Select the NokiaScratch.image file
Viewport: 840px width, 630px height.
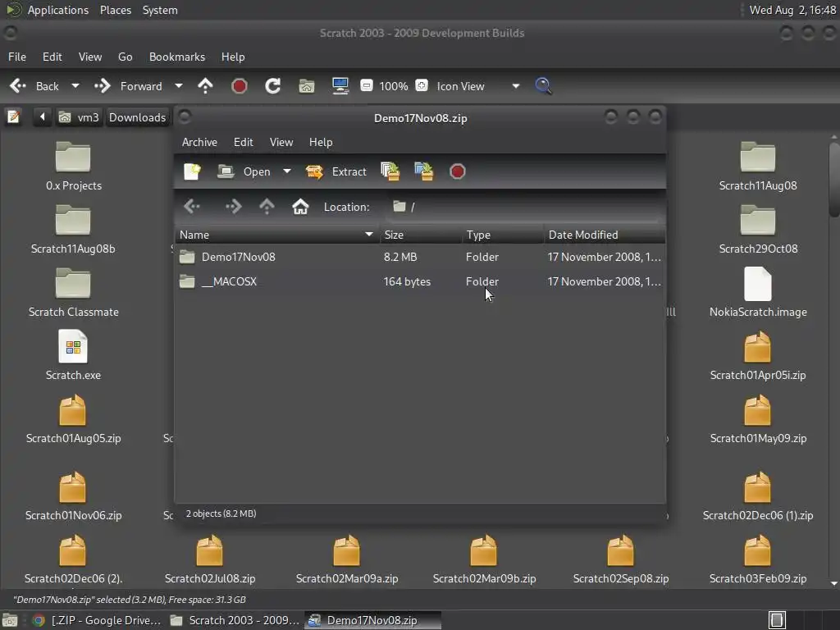[x=757, y=293]
